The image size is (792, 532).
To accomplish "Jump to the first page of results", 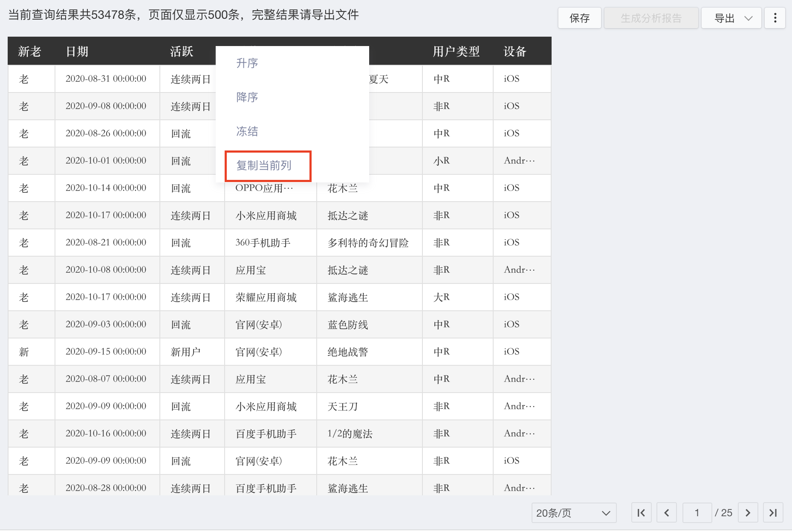I will pyautogui.click(x=641, y=513).
